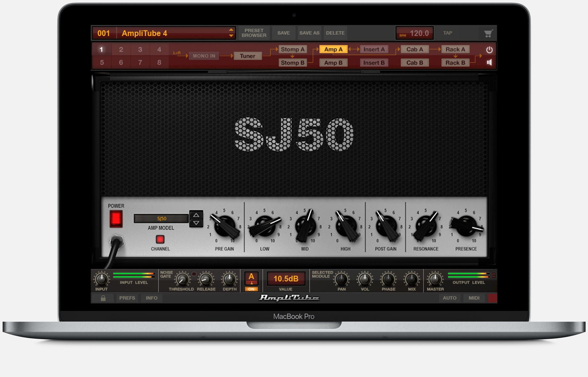The image size is (588, 377).
Task: Open the Custom Shop cart icon
Action: pyautogui.click(x=488, y=33)
